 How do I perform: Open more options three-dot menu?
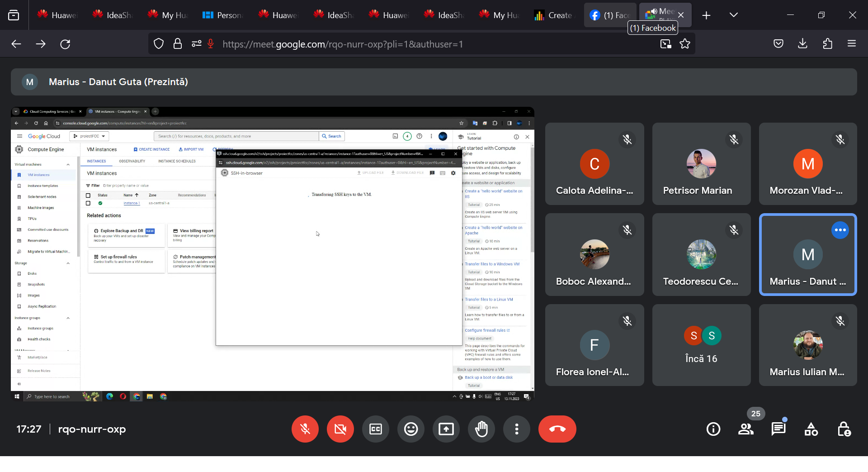click(516, 429)
